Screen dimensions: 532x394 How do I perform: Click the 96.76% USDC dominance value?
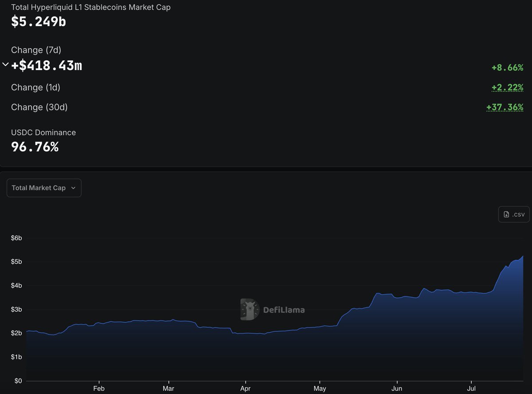(35, 147)
